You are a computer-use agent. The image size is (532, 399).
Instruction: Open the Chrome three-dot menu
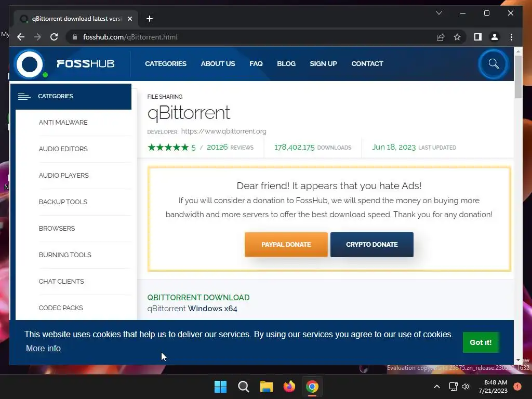pos(511,37)
